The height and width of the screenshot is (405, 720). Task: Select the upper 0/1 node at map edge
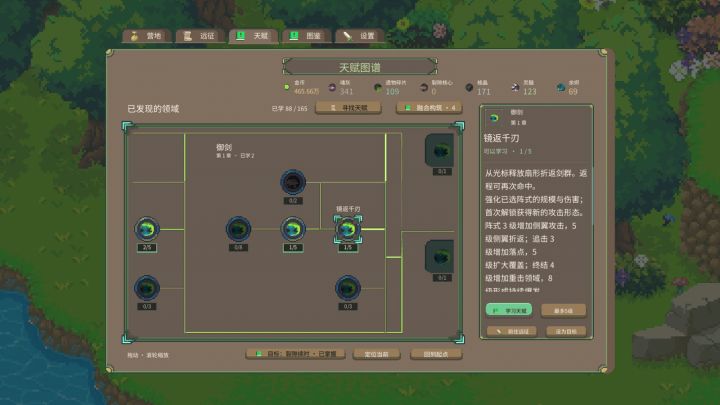(440, 150)
